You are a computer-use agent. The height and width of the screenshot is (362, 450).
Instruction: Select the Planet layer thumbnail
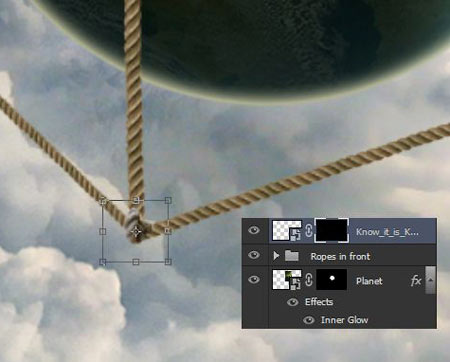[x=287, y=280]
